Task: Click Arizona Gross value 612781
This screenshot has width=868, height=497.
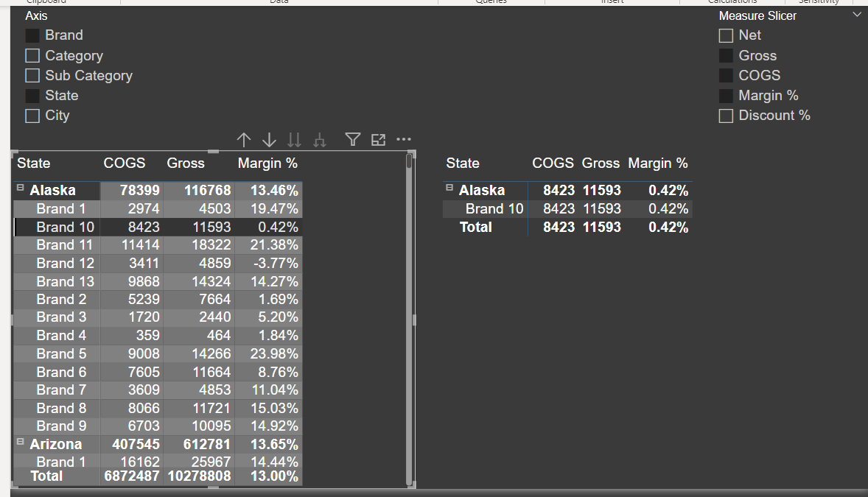Action: (207, 445)
